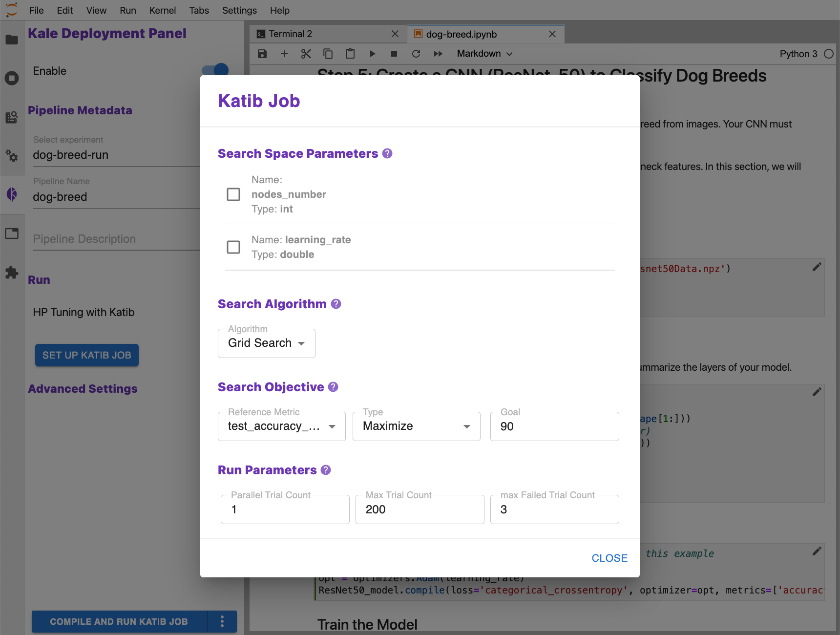
Task: Open help for Search Algorithm
Action: (336, 304)
